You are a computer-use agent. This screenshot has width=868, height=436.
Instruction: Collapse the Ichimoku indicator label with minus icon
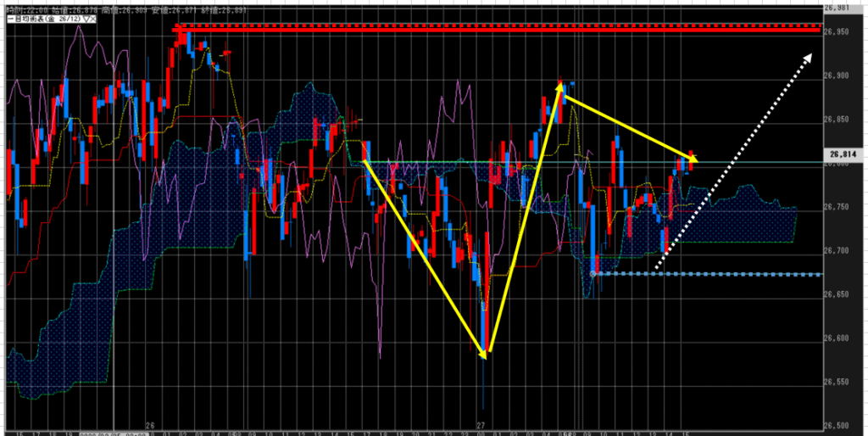[x=9, y=16]
